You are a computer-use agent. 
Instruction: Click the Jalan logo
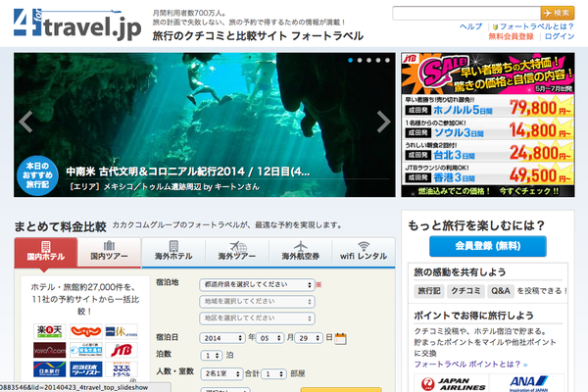pyautogui.click(x=85, y=331)
